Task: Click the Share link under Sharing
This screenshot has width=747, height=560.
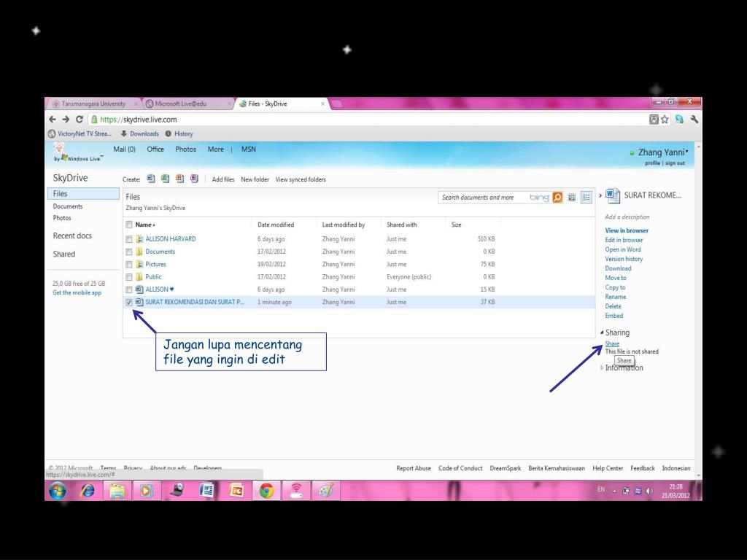Action: (x=612, y=343)
